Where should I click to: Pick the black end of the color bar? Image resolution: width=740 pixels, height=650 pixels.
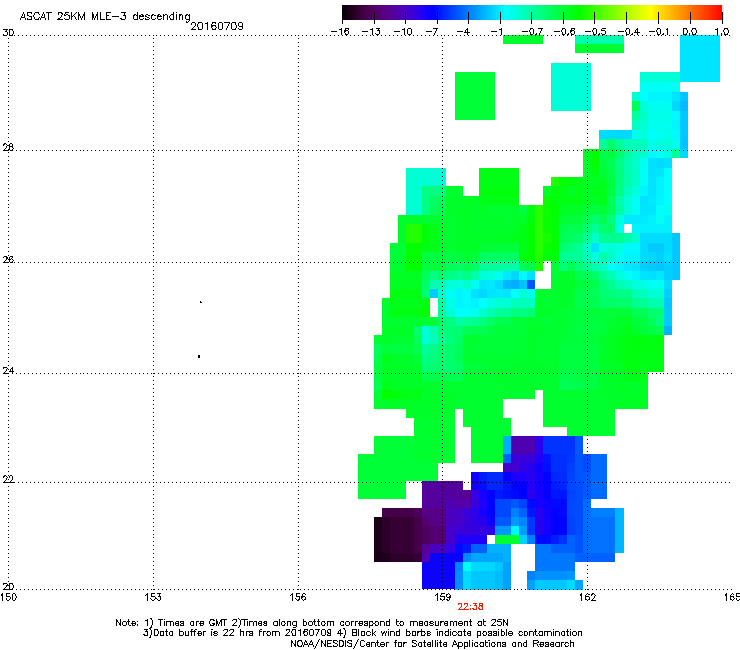point(348,12)
